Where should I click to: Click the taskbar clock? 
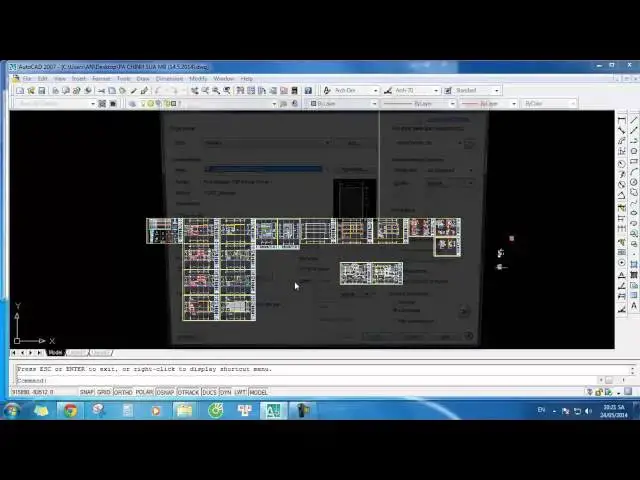coord(613,411)
